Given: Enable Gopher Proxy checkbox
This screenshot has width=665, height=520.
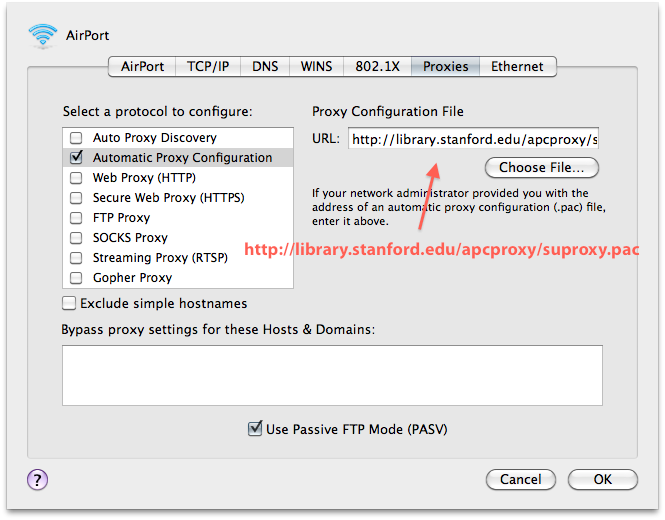Looking at the screenshot, I should pos(76,278).
